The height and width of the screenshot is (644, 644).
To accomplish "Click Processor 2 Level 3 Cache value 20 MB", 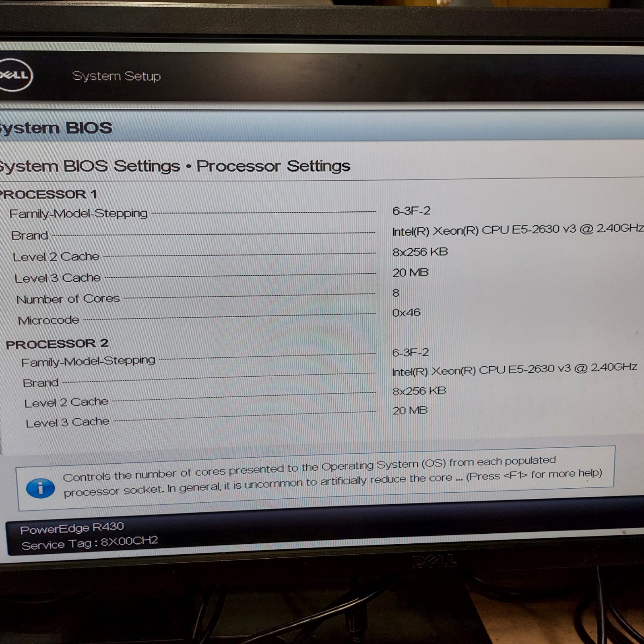I will point(410,411).
